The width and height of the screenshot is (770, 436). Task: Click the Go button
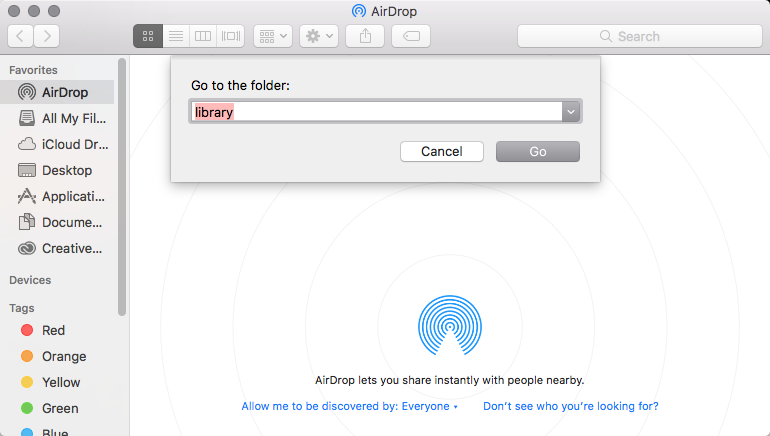click(538, 152)
